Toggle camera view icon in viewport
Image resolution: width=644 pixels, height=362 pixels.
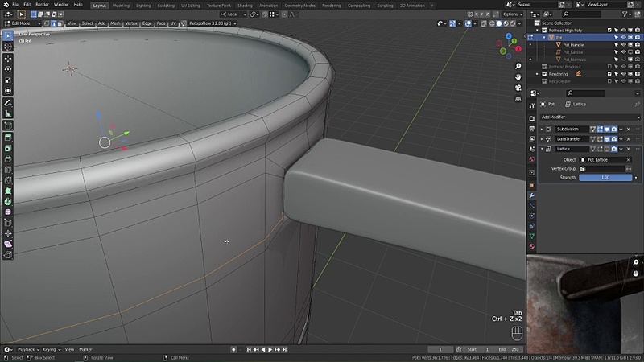pyautogui.click(x=518, y=88)
